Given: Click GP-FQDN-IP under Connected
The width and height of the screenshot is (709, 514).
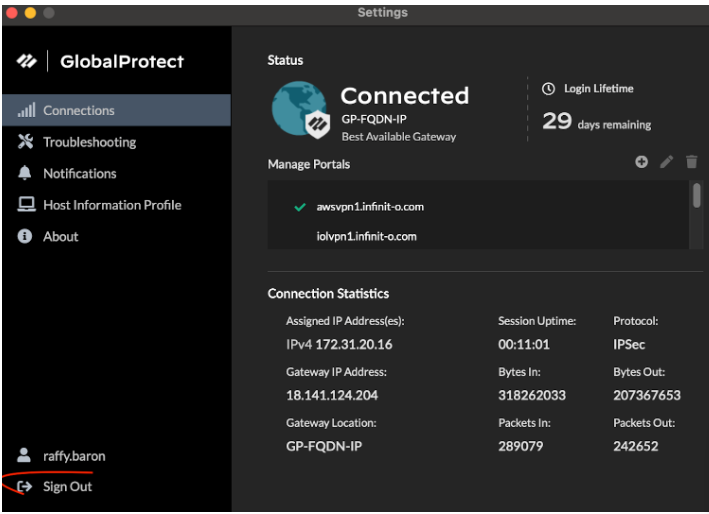Looking at the screenshot, I should click(x=374, y=119).
